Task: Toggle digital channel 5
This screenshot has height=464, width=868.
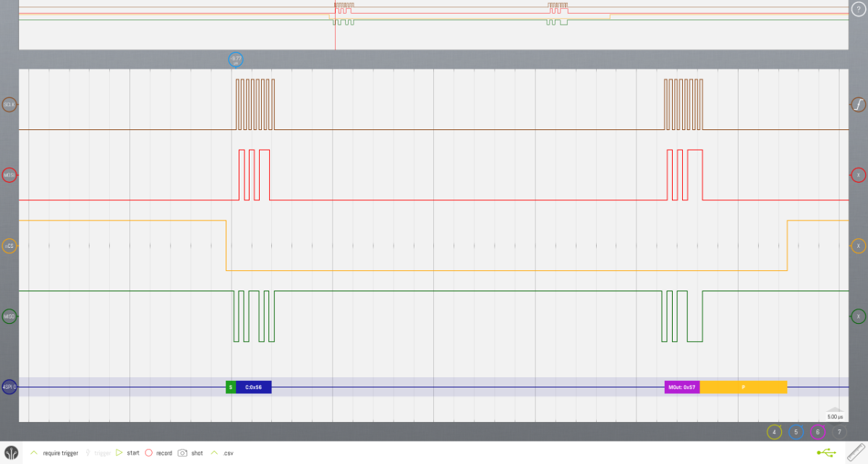Action: pyautogui.click(x=796, y=432)
